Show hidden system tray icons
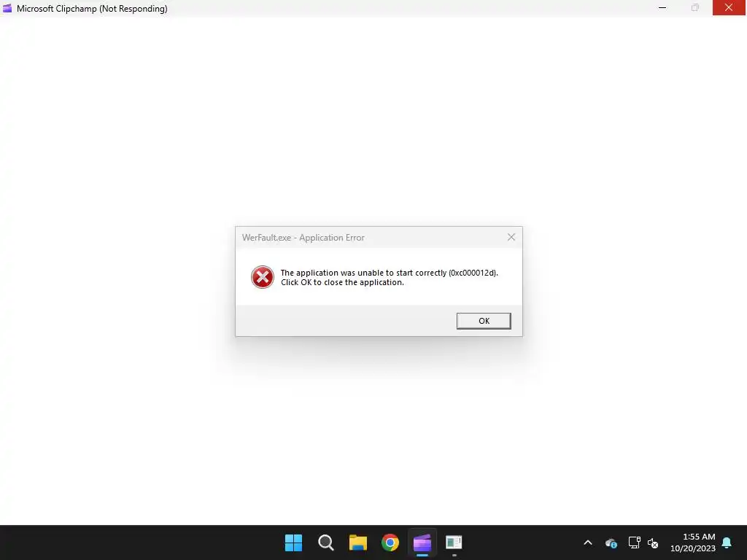 [588, 542]
